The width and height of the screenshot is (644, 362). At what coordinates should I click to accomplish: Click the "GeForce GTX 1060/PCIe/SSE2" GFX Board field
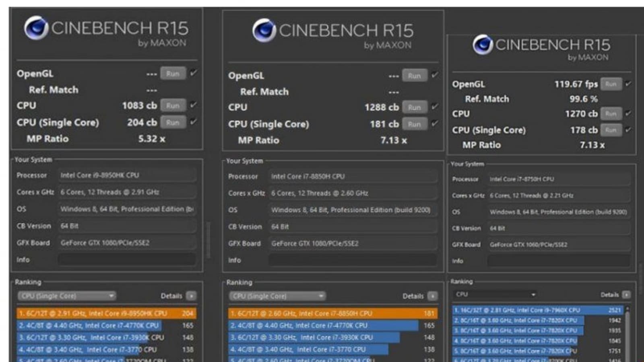[559, 245]
